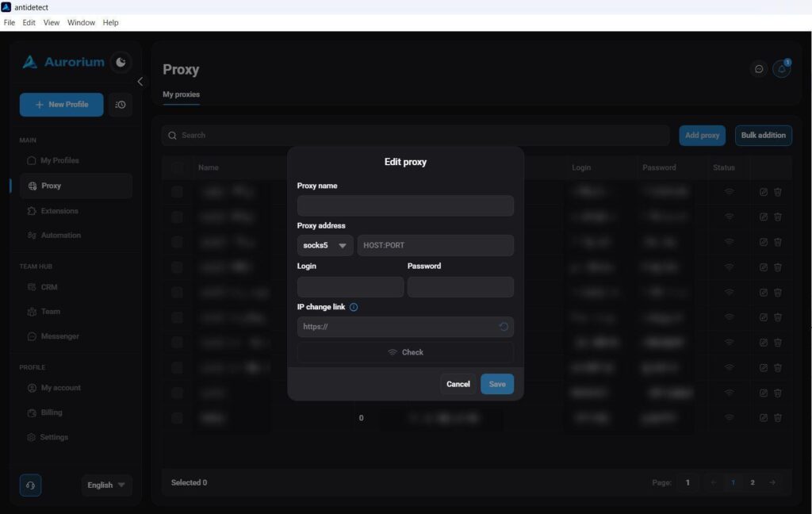Click refresh icon in IP change link field
Viewport: 812px width, 514px height.
pos(504,327)
